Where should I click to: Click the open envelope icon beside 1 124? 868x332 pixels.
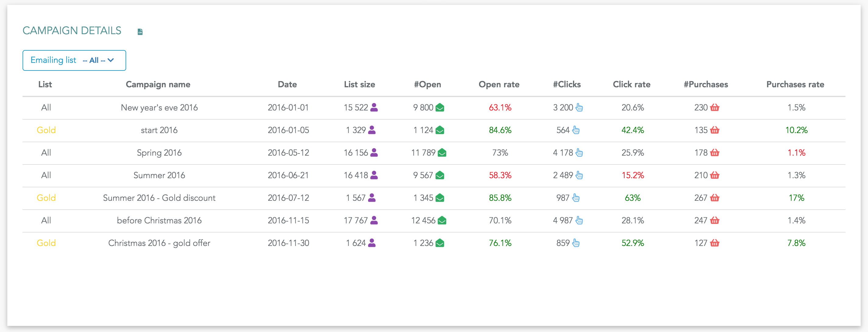[440, 130]
